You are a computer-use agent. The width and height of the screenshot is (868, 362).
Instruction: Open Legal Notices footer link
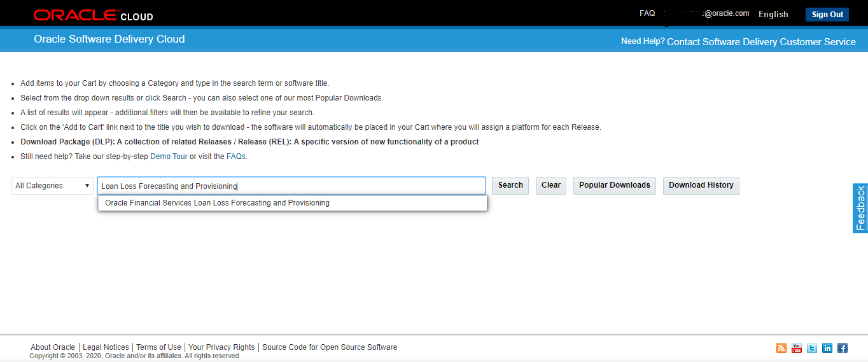pos(106,347)
